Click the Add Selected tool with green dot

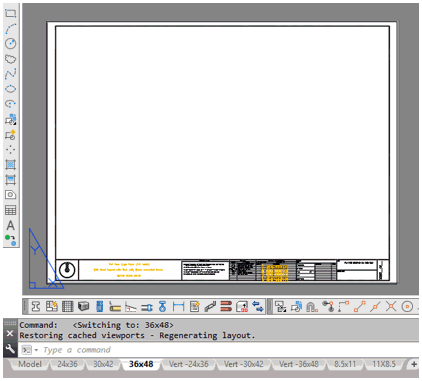[11, 240]
